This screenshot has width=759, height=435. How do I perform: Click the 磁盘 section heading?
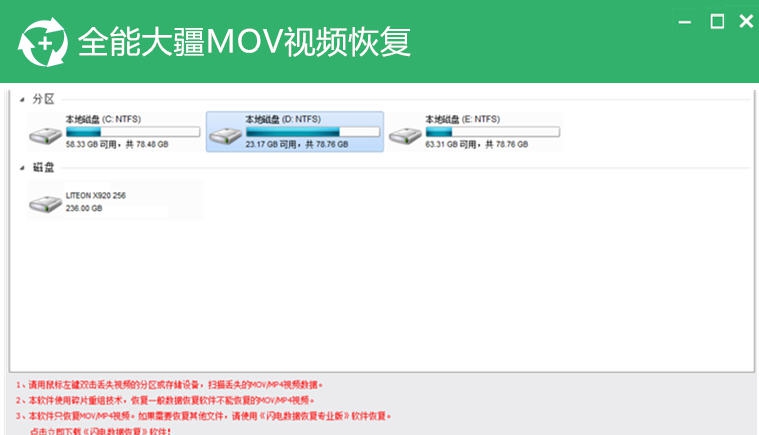tap(44, 167)
